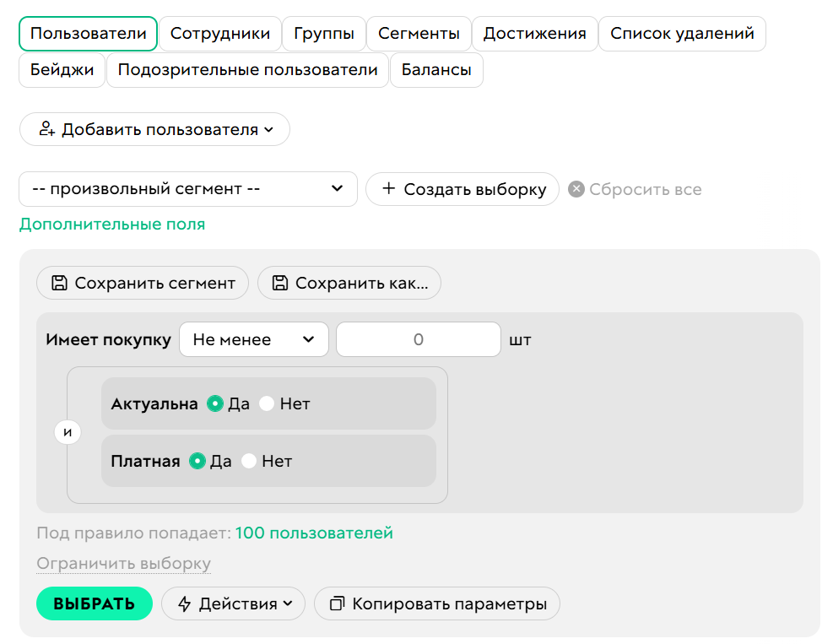Click the add-user icon next to 'Добавить пользователя'
Image resolution: width=833 pixels, height=644 pixels.
[x=48, y=128]
